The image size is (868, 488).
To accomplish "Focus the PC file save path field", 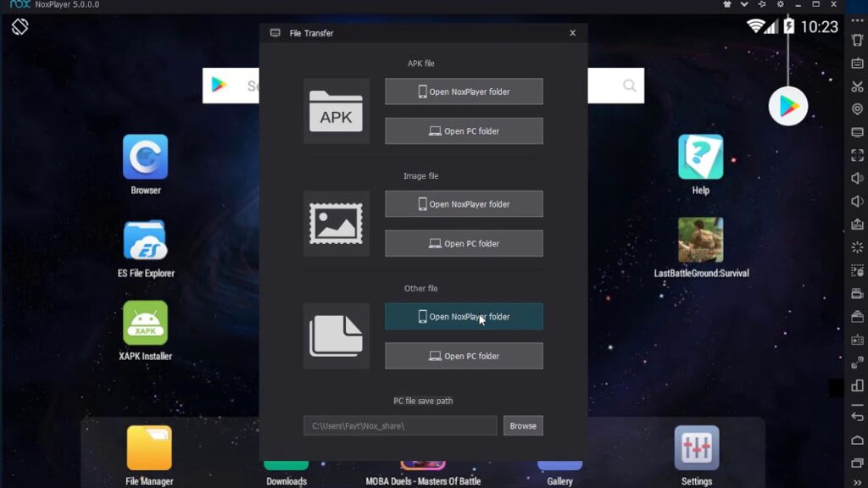I will pyautogui.click(x=400, y=425).
